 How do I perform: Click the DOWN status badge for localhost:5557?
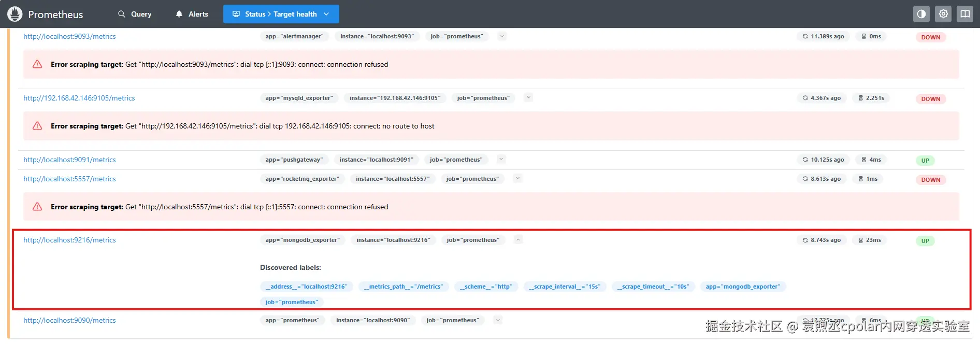930,180
